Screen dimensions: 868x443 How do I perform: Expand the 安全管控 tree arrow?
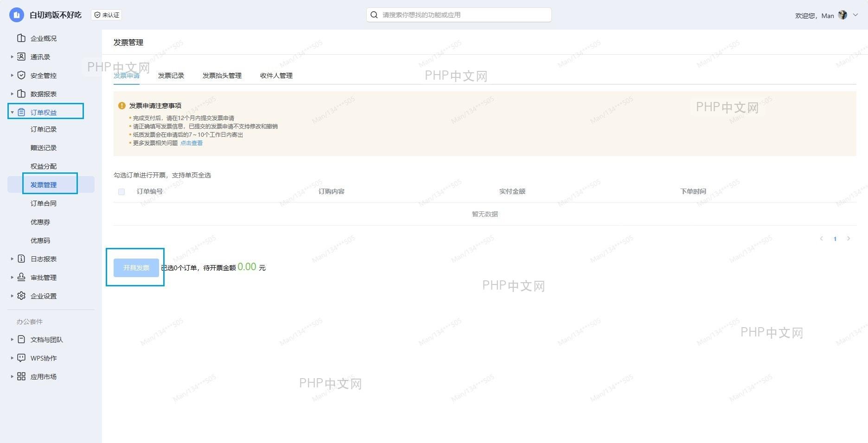tap(12, 75)
